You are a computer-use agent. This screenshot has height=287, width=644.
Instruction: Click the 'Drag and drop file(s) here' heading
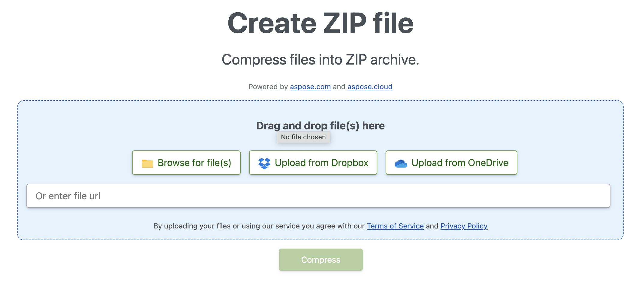320,126
